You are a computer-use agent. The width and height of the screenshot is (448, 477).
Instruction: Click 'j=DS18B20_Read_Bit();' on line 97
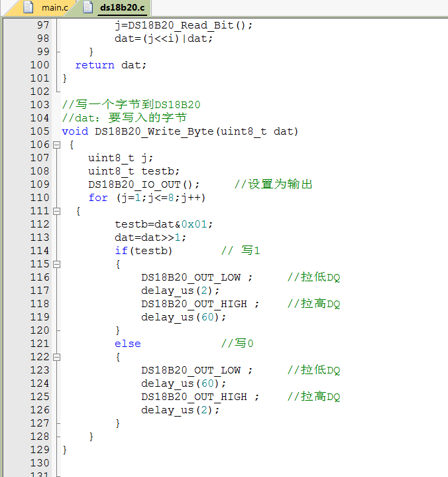click(x=184, y=25)
